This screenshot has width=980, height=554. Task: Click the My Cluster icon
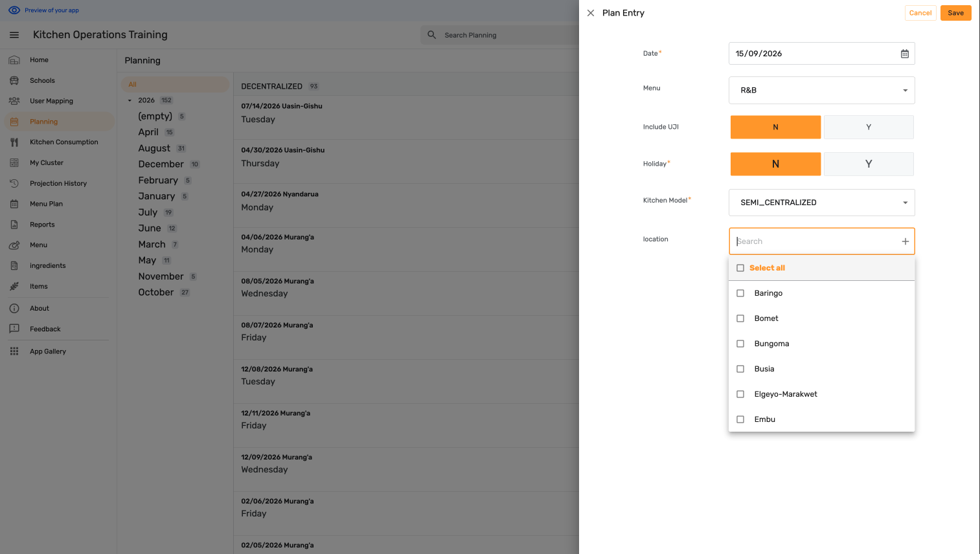[x=14, y=163]
